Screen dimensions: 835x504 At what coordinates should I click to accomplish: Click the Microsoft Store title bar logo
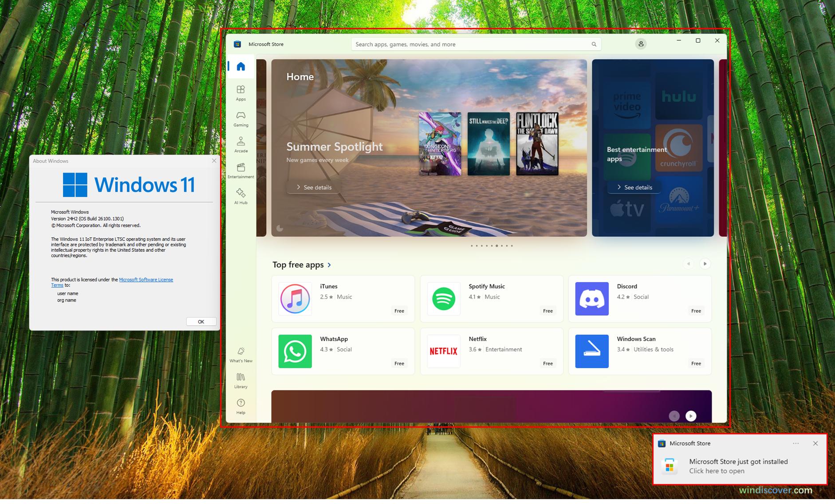pos(237,44)
